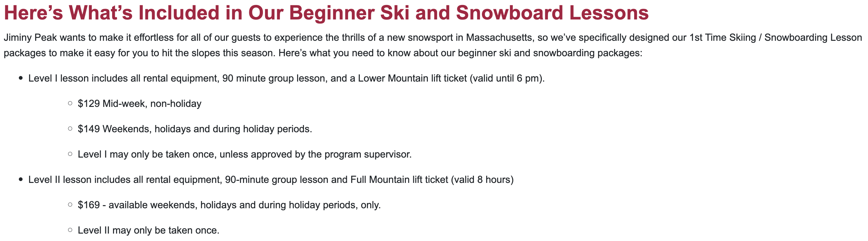Click the Level II may only be taken once line
The image size is (868, 241).
point(148,230)
